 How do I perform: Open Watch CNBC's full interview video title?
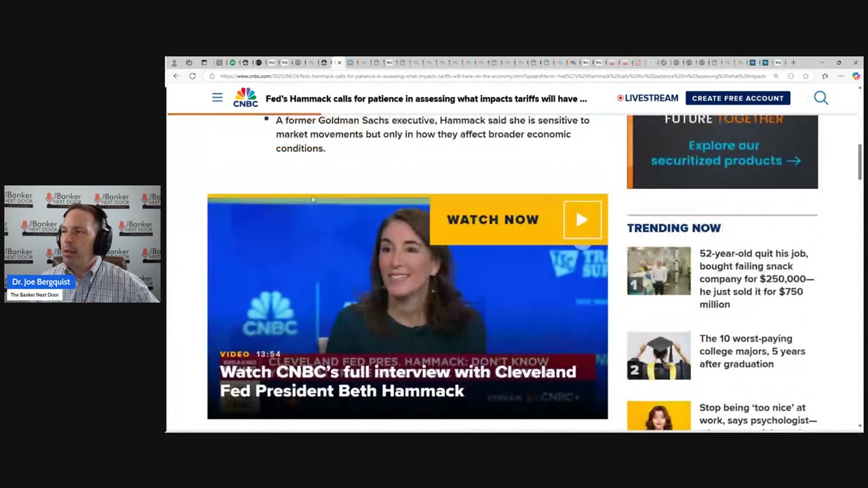pyautogui.click(x=398, y=381)
